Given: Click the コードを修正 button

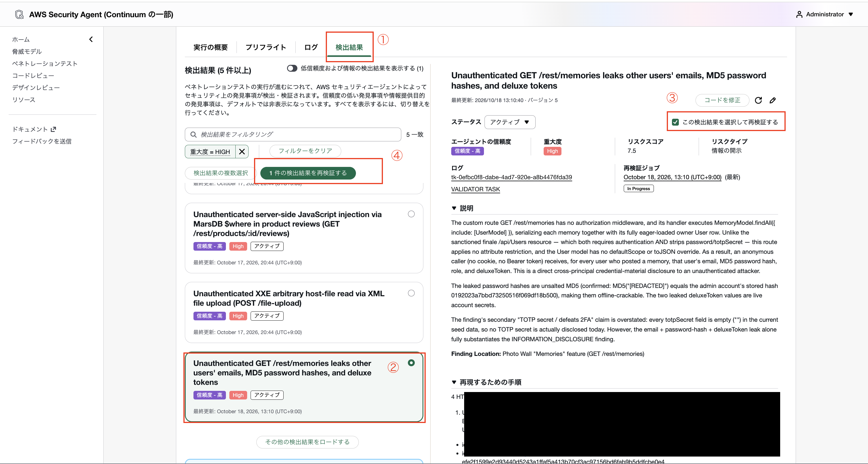Looking at the screenshot, I should tap(722, 100).
